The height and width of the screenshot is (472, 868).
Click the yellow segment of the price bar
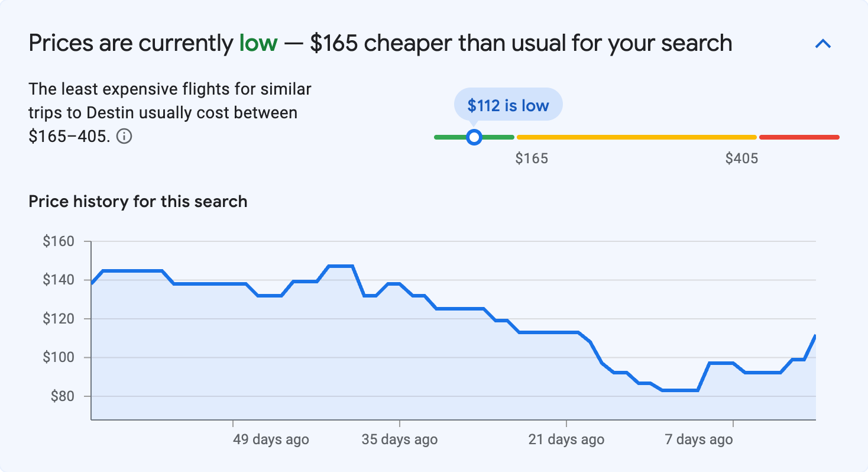click(636, 137)
